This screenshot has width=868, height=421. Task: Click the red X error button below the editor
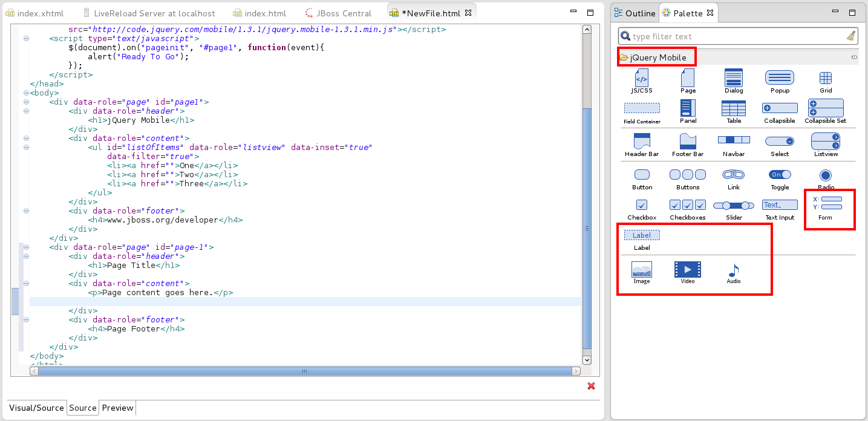pyautogui.click(x=591, y=386)
